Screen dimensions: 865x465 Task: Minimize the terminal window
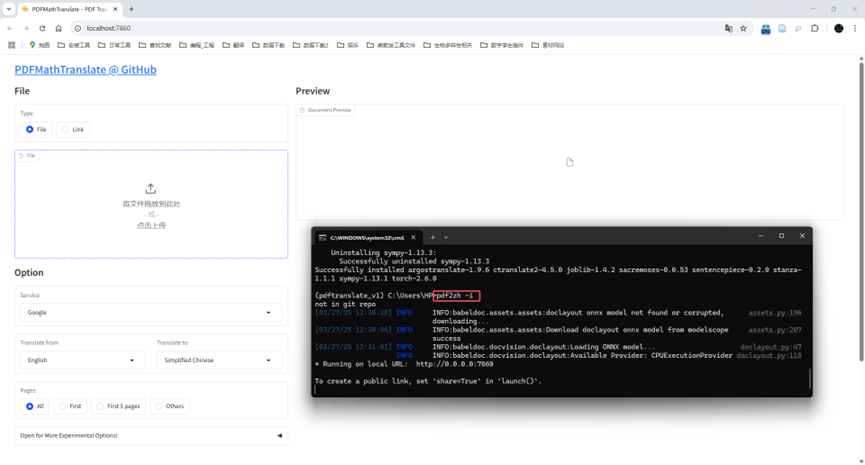pos(761,236)
